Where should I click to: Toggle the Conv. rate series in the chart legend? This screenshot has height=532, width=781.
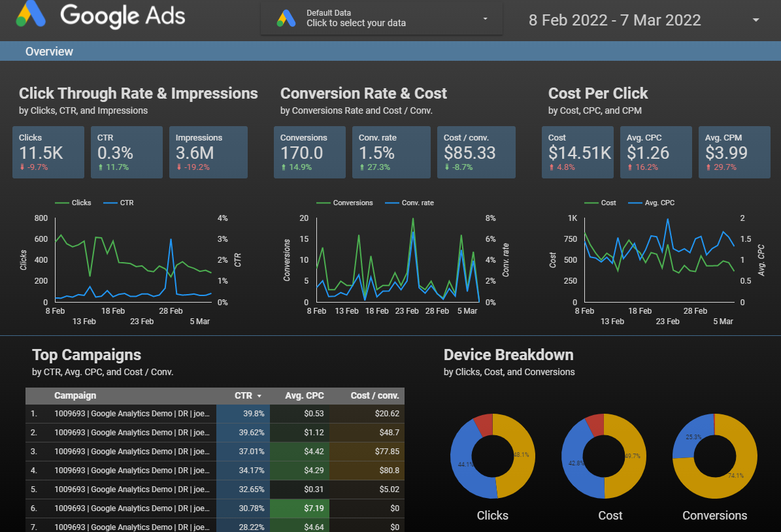pos(409,203)
